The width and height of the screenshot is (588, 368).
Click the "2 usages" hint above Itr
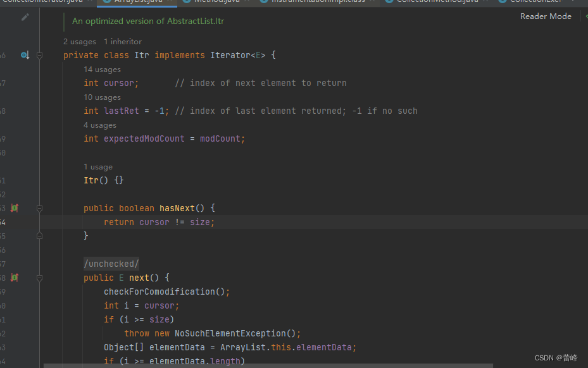tap(79, 41)
